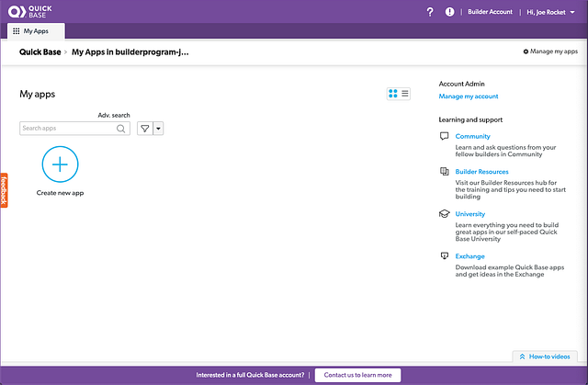Click the Builder Resources documents icon
This screenshot has height=385, width=588.
444,171
